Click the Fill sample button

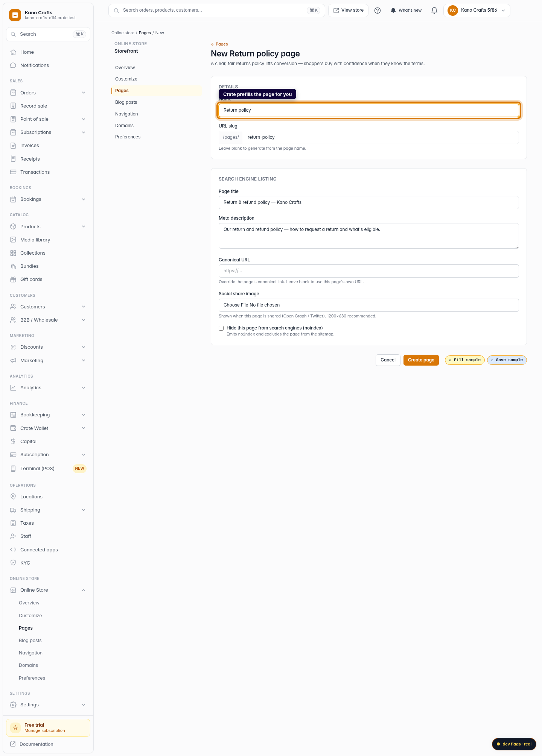465,360
